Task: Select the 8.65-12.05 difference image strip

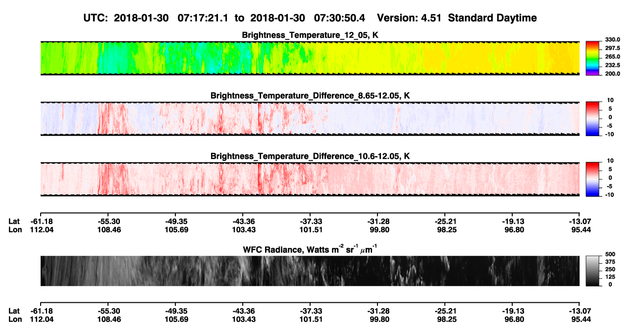Action: (310, 118)
